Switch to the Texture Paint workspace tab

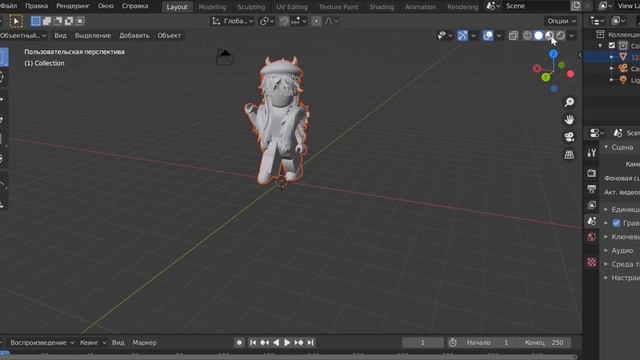(x=338, y=7)
